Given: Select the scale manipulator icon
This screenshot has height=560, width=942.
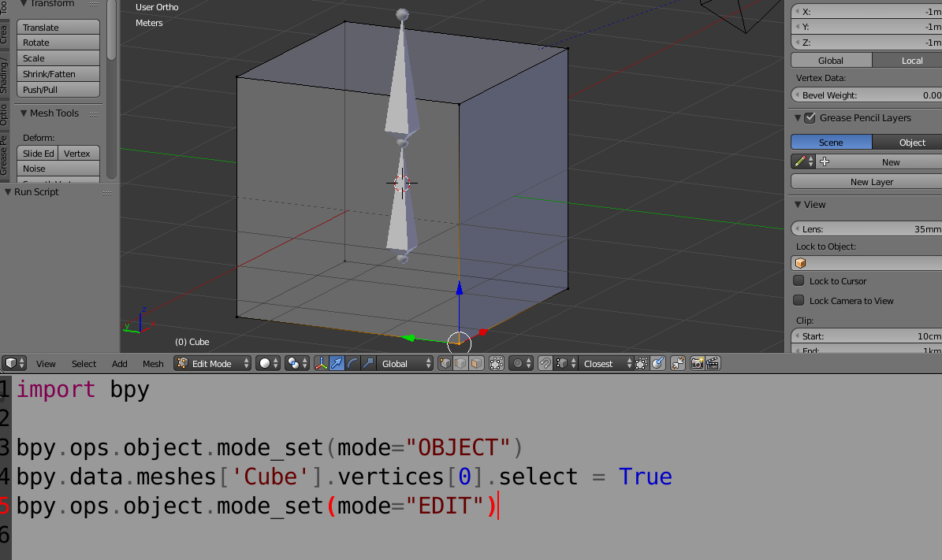Looking at the screenshot, I should pyautogui.click(x=368, y=364).
